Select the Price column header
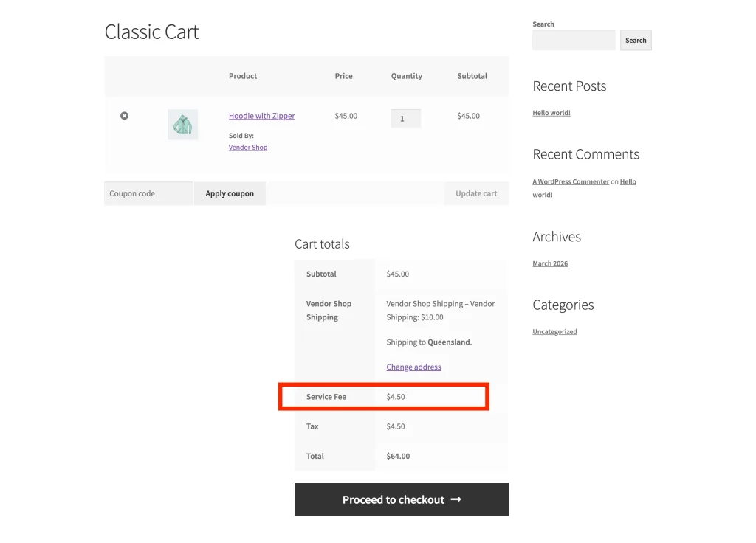Image resolution: width=756 pixels, height=543 pixels. pyautogui.click(x=344, y=76)
